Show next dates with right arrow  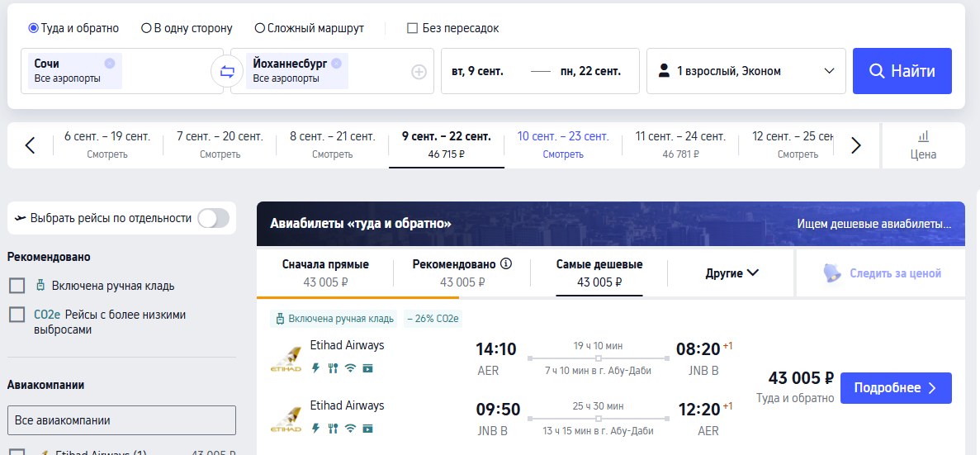(856, 145)
